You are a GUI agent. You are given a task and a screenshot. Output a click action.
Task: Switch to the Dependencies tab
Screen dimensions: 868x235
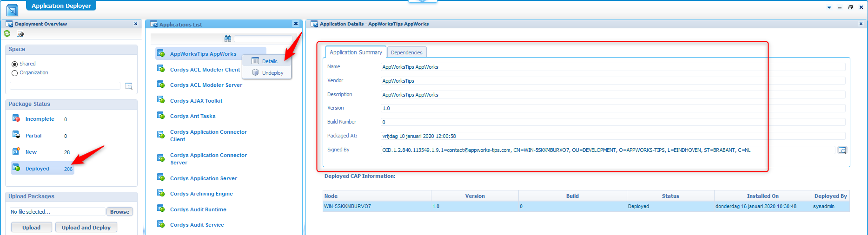[406, 52]
